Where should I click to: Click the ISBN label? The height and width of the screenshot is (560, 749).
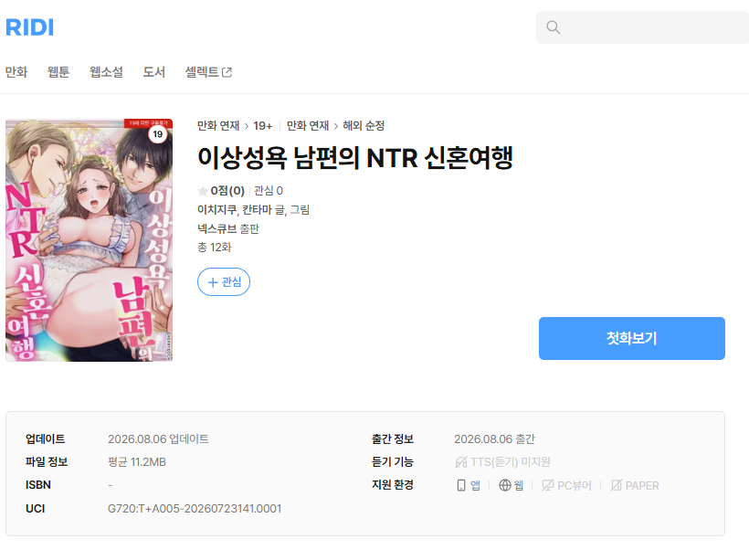(x=38, y=485)
